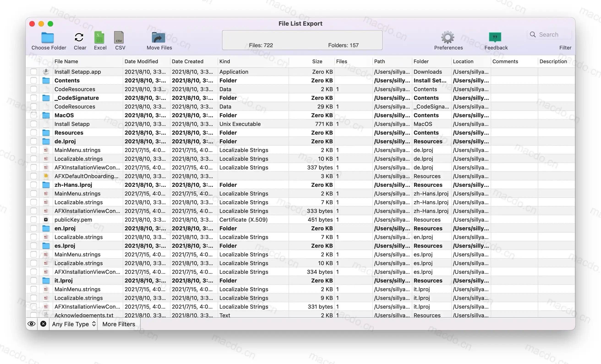Select checkbox for zh-Hans.lproj folder
Screen dimensions: 601x364
click(34, 185)
